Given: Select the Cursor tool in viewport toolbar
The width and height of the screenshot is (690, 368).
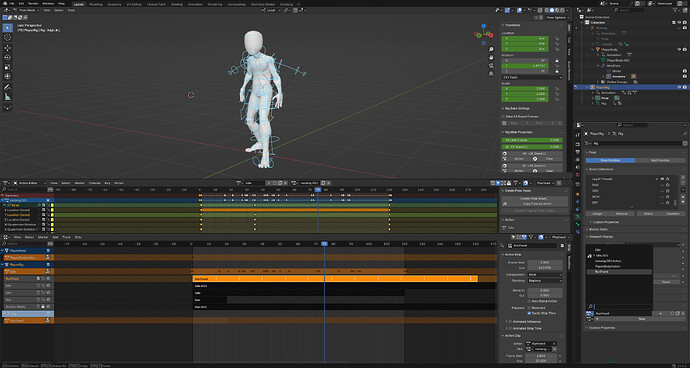Looking at the screenshot, I should (7, 37).
